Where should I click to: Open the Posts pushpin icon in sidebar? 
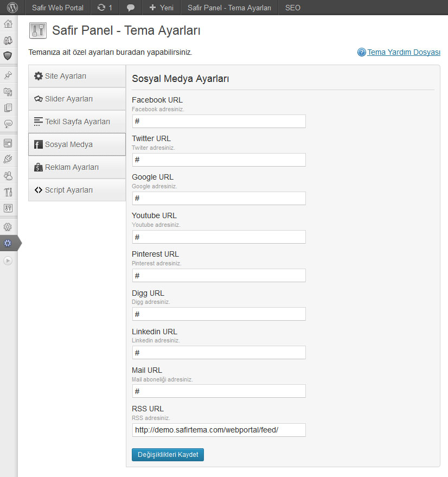click(x=8, y=75)
